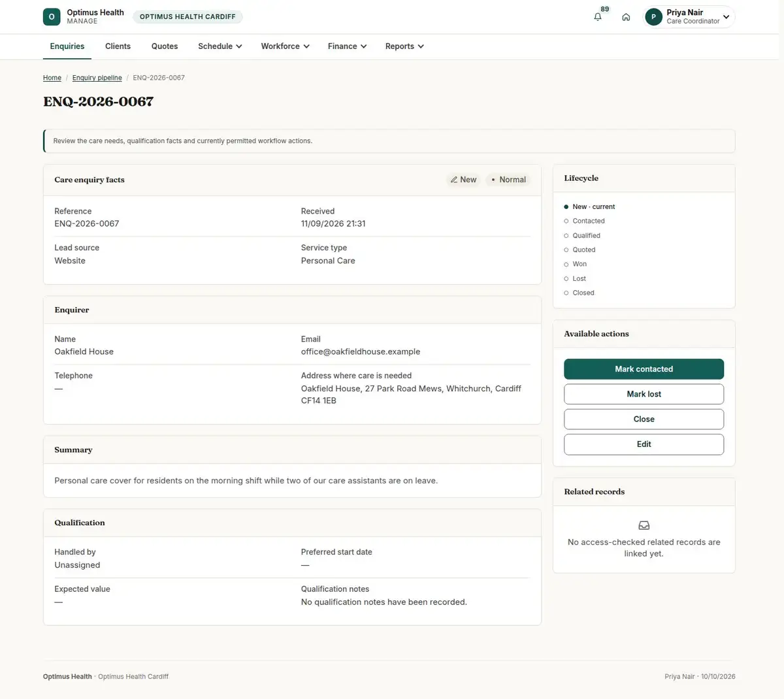784x699 pixels.
Task: Expand the Reports menu
Action: (405, 46)
